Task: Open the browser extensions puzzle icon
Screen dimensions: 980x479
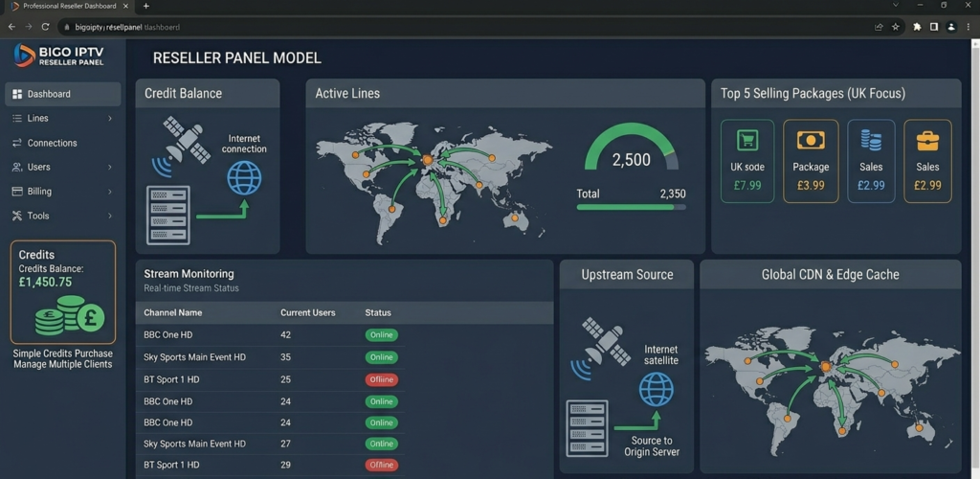Action: [x=917, y=27]
